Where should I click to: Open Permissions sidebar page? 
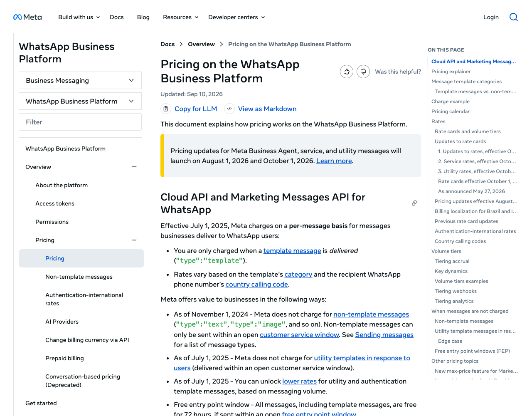(52, 222)
